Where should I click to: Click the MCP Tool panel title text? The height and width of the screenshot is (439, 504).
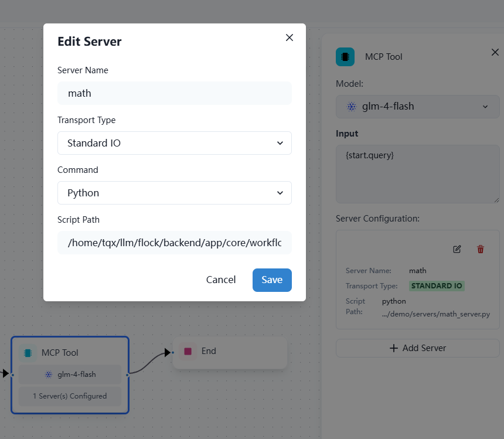pyautogui.click(x=383, y=57)
